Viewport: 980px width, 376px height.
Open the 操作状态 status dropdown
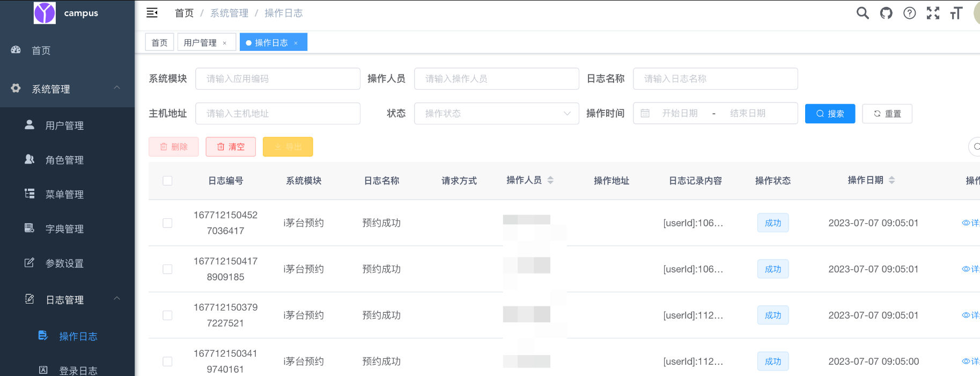496,113
